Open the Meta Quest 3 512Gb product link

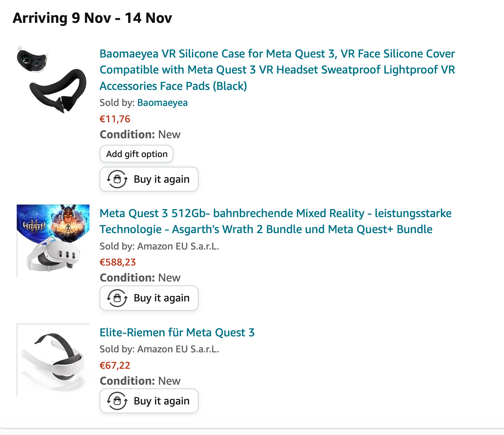(275, 221)
